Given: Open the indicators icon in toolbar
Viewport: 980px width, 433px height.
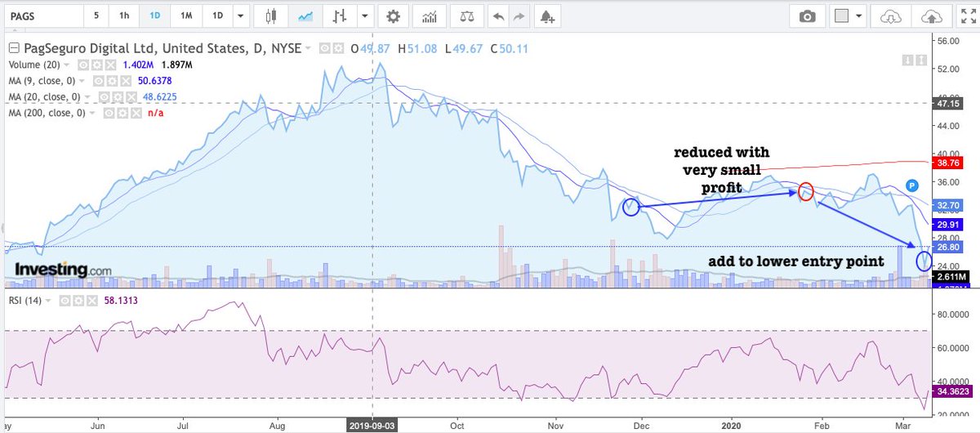Looking at the screenshot, I should (x=430, y=16).
